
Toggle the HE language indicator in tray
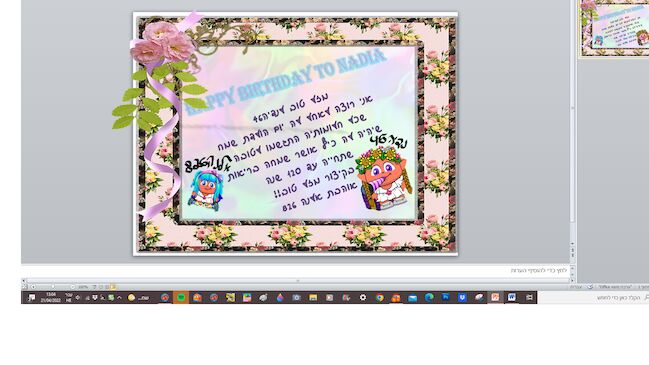[69, 298]
